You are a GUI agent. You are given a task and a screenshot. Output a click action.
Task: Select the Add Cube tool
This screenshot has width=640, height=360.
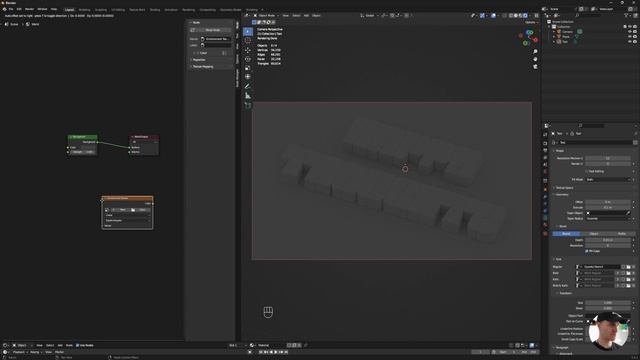coord(248,105)
